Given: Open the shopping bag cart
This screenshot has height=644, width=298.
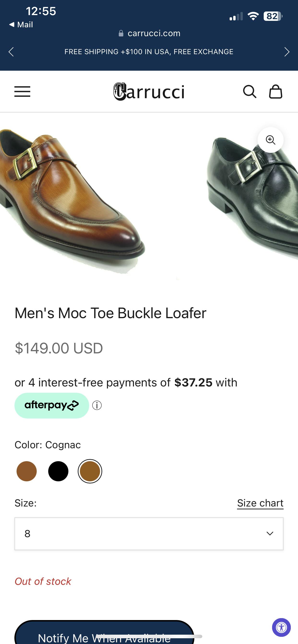Looking at the screenshot, I should pyautogui.click(x=275, y=92).
